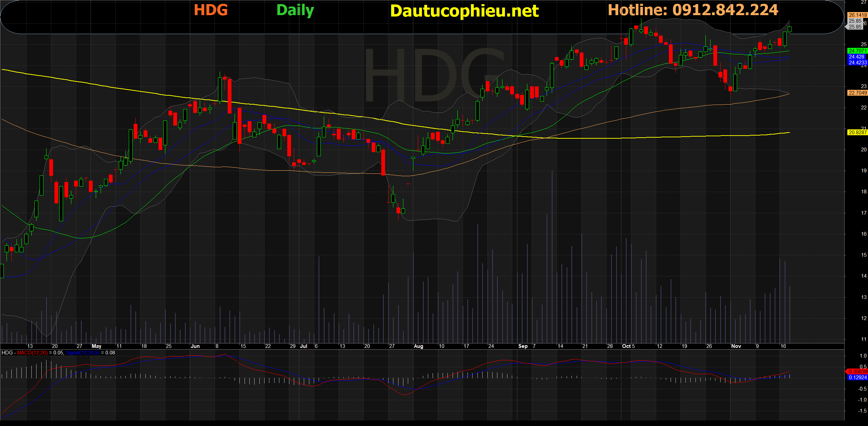The width and height of the screenshot is (868, 426).
Task: Click the green 24.7071 value tag
Action: [857, 51]
